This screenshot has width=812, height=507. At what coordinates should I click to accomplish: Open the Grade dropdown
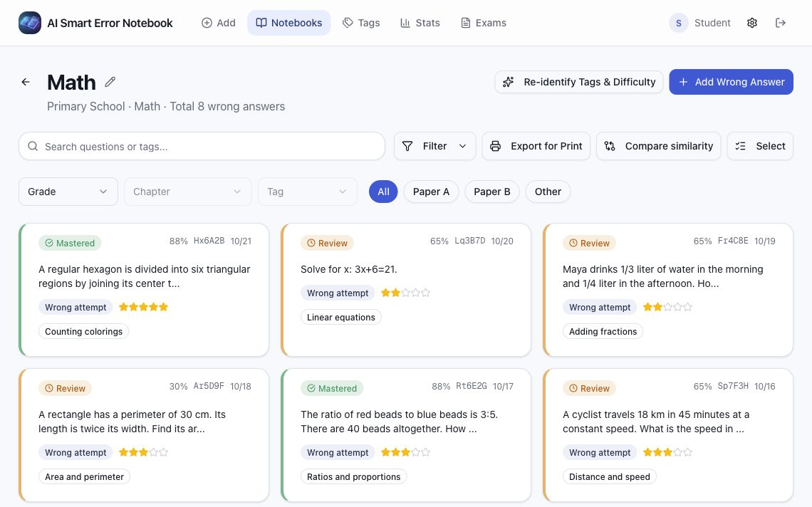(x=68, y=192)
